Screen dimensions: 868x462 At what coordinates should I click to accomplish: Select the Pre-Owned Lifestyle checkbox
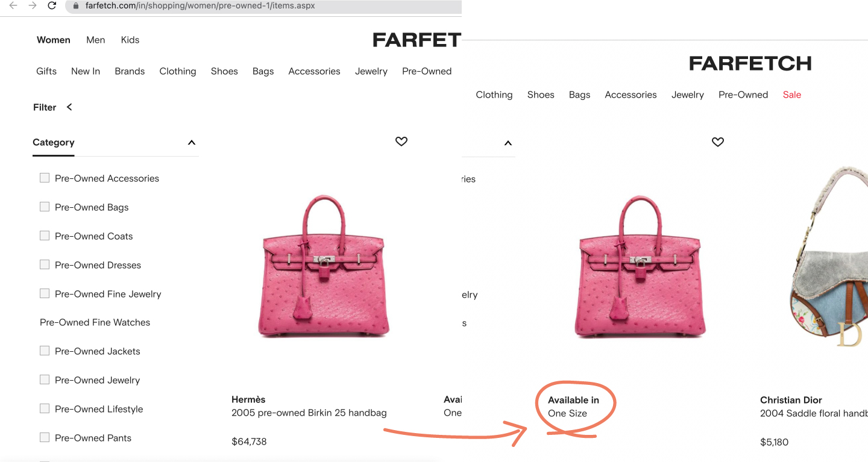45,408
